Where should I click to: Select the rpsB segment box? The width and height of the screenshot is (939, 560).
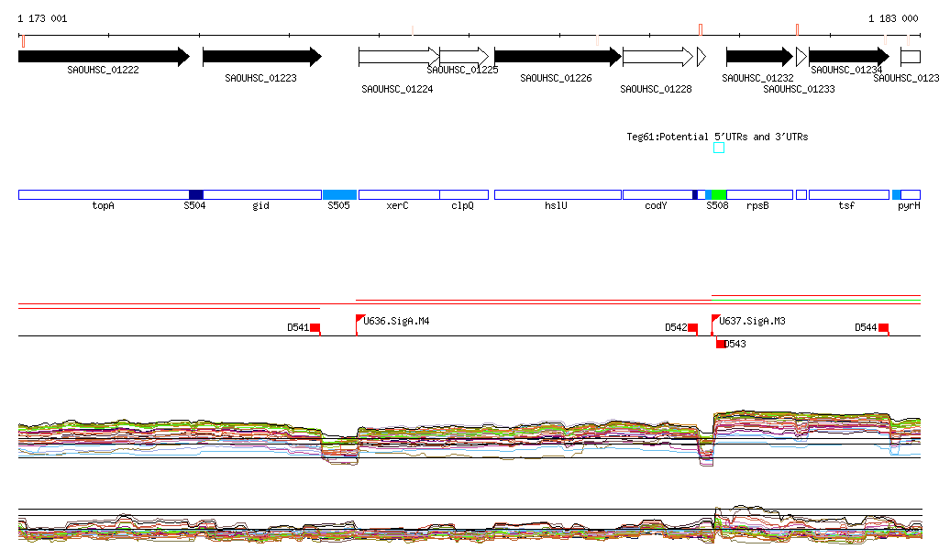coord(759,194)
